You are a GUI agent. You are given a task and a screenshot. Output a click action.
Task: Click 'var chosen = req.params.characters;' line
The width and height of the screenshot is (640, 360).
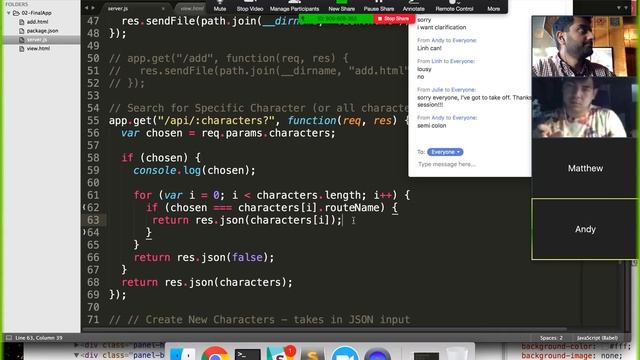(228, 133)
